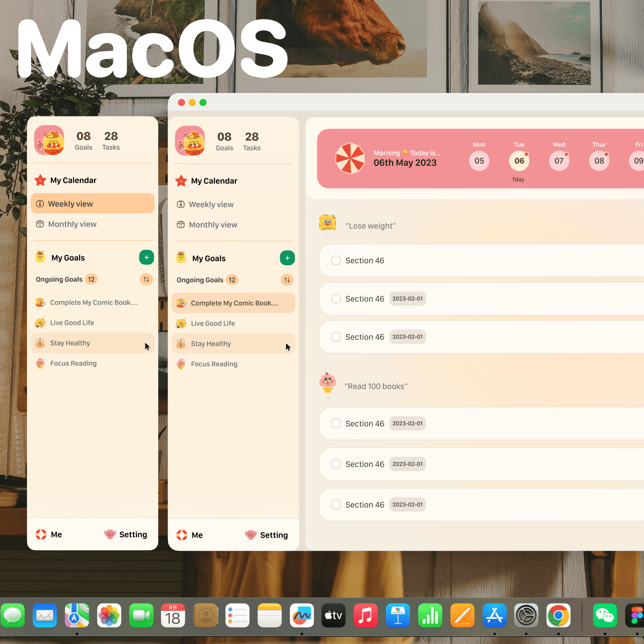Open FaceTime from the Dock
The width and height of the screenshot is (644, 644).
coord(141,615)
